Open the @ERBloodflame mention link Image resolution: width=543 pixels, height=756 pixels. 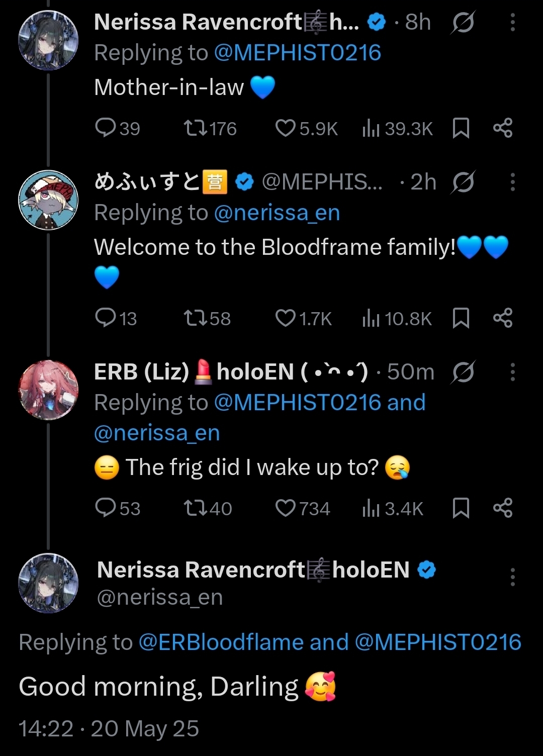221,642
